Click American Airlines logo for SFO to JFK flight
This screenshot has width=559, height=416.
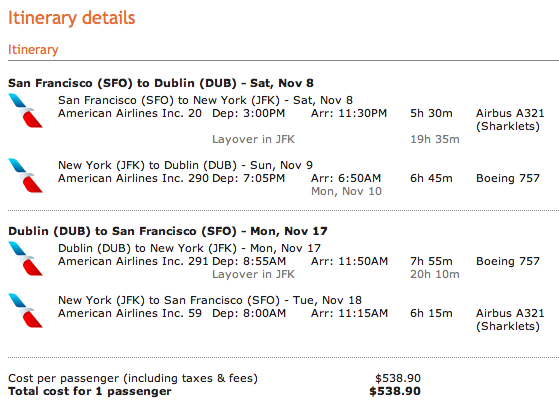[x=26, y=111]
